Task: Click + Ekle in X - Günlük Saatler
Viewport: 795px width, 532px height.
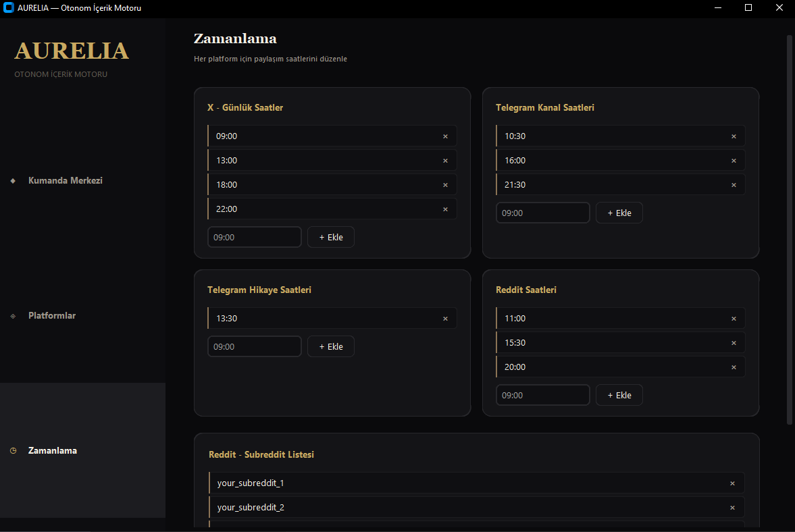Action: (x=330, y=237)
